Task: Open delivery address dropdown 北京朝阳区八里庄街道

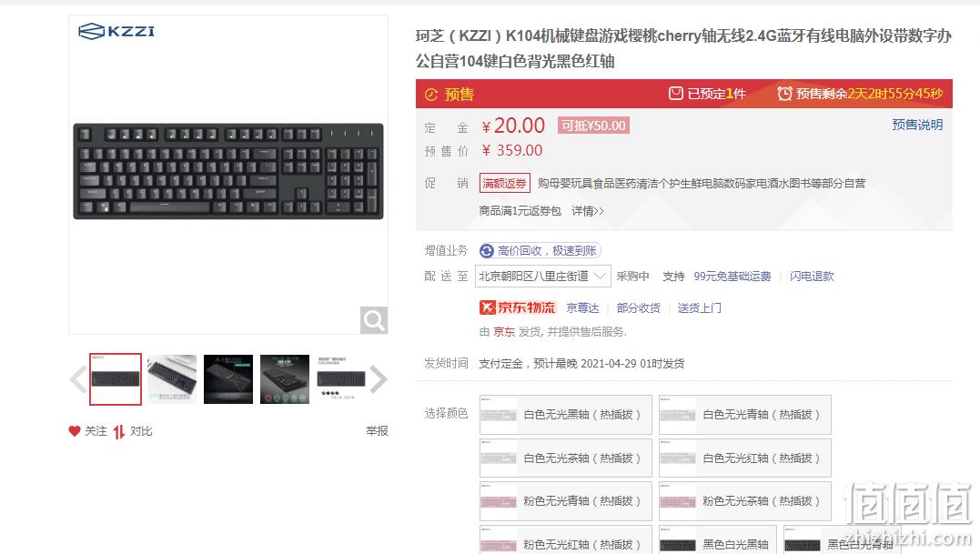Action: pyautogui.click(x=542, y=276)
